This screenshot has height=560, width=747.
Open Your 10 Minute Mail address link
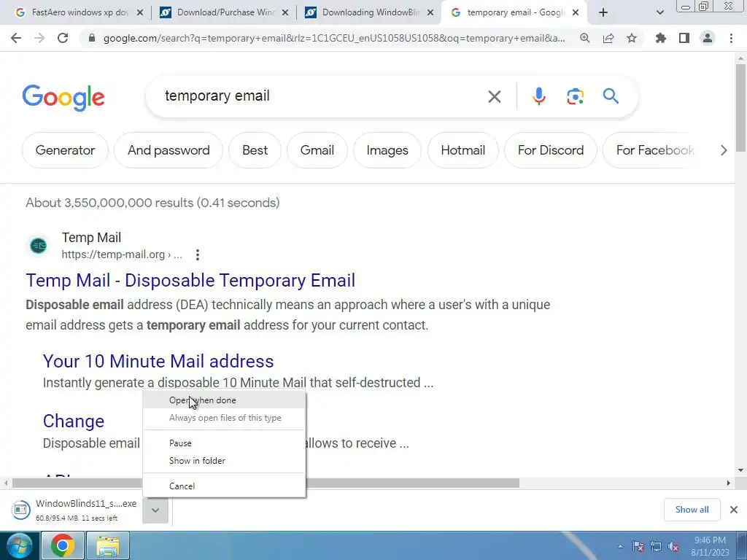tap(158, 362)
